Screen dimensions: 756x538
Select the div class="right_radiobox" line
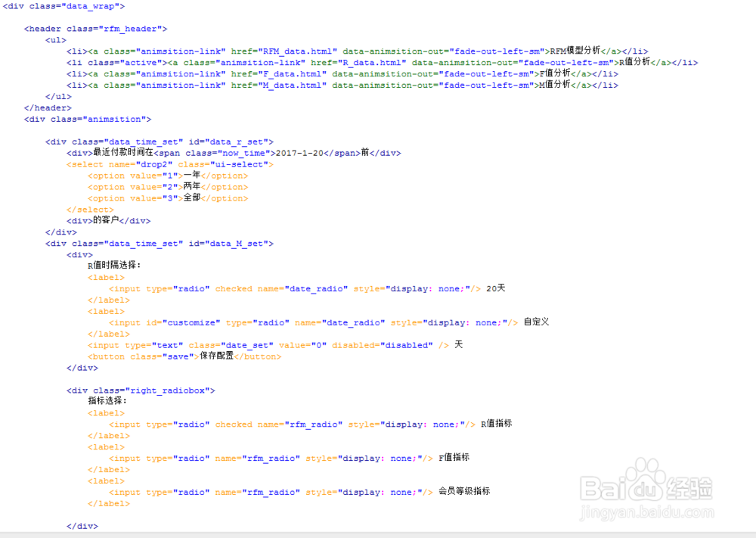click(x=141, y=391)
